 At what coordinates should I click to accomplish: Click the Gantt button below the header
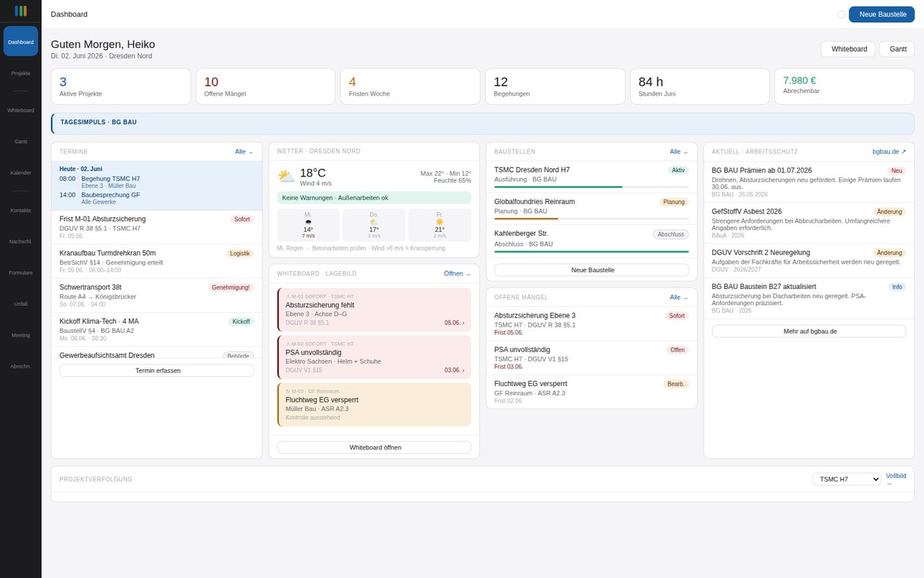tap(897, 49)
